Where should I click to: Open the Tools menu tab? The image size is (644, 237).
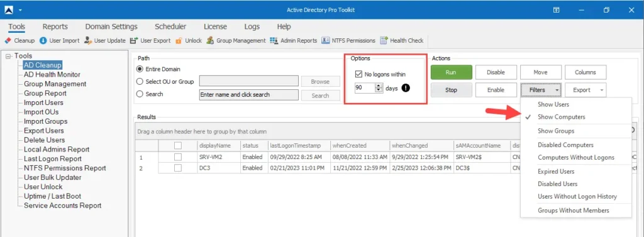tap(16, 26)
